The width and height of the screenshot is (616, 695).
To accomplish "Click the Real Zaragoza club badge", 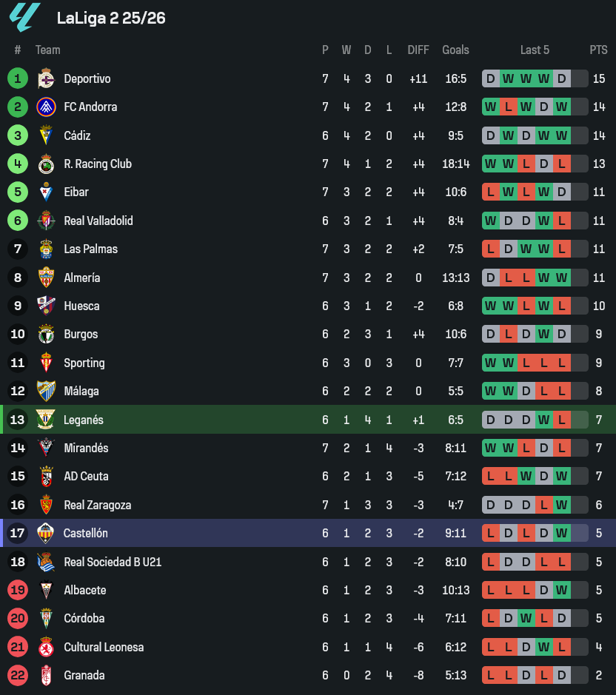I will pyautogui.click(x=46, y=505).
